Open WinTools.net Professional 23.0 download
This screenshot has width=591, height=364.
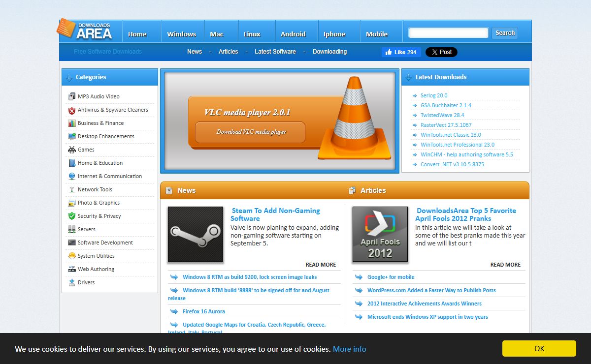tap(458, 145)
